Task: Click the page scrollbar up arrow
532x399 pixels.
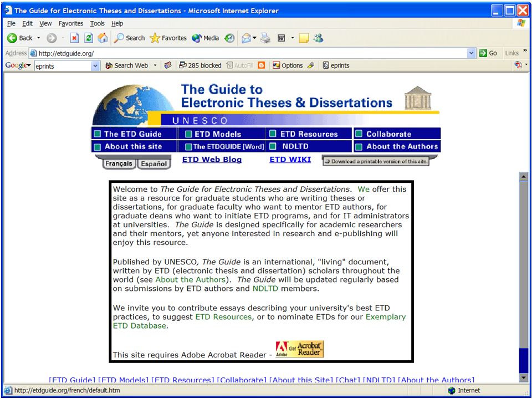Action: tap(524, 176)
